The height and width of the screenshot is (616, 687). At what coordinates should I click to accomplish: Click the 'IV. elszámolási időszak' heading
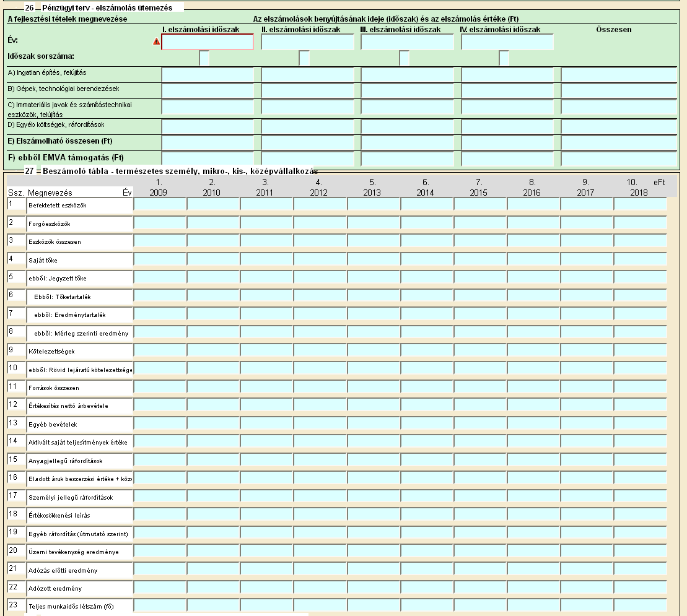pyautogui.click(x=500, y=29)
